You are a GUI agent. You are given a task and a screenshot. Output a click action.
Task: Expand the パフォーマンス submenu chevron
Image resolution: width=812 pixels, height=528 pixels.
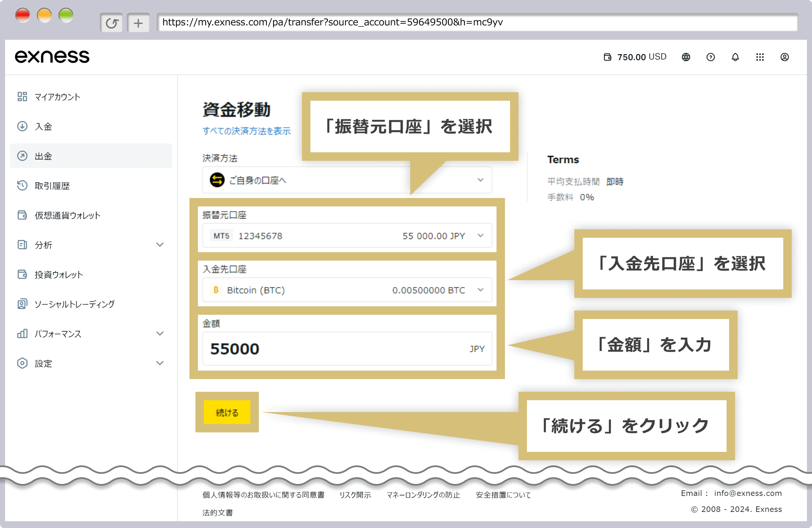[160, 333]
